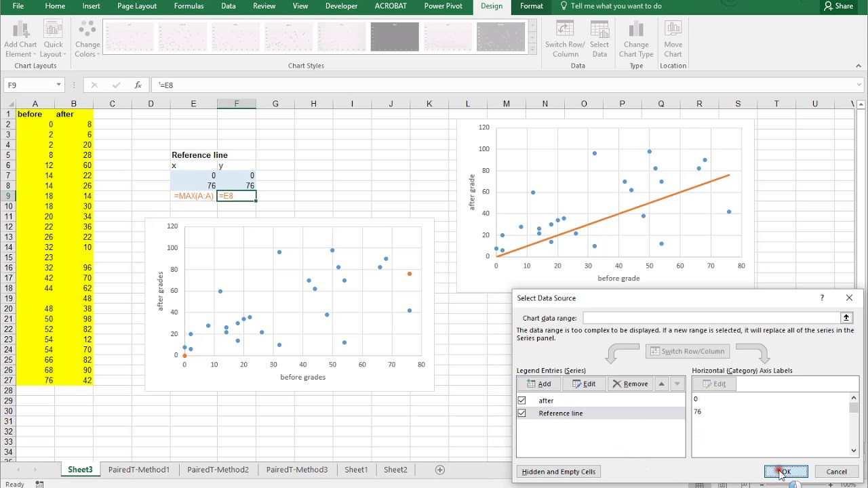Select the 'after' series entry

click(x=601, y=401)
